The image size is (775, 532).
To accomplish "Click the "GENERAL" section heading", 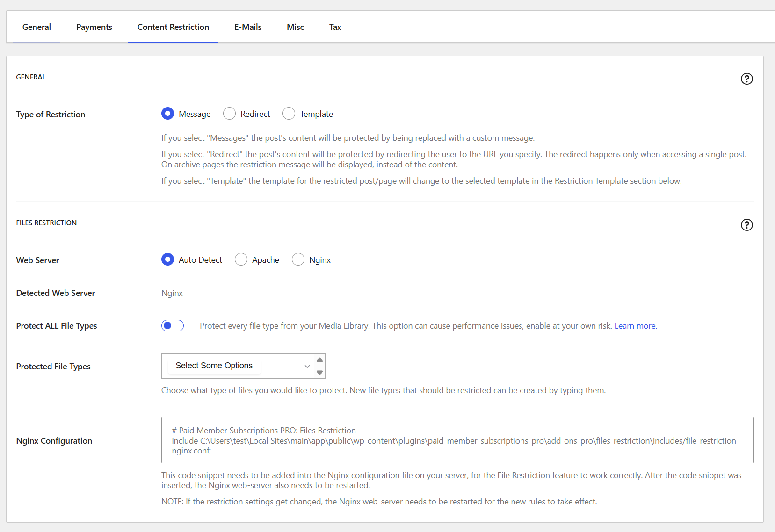I will (x=31, y=77).
